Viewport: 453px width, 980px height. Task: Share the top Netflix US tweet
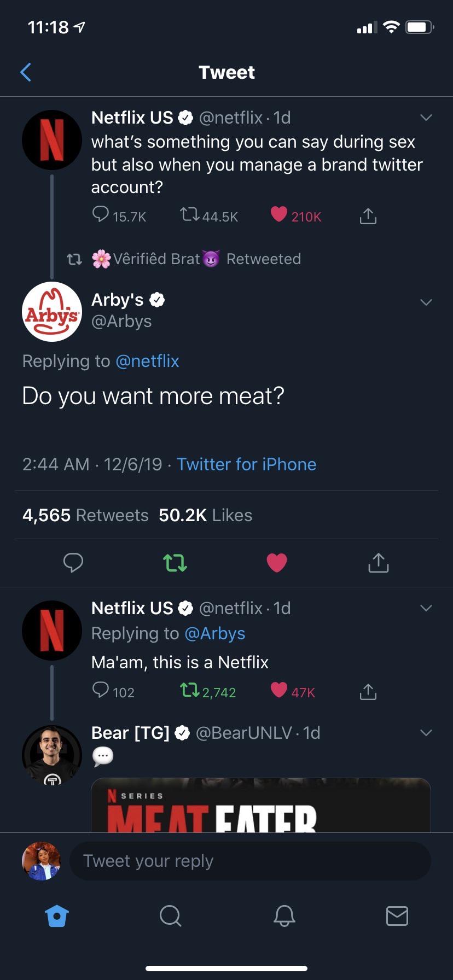tap(368, 216)
